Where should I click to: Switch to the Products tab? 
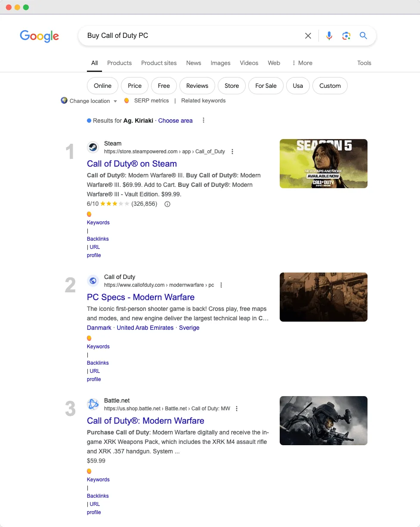coord(119,63)
